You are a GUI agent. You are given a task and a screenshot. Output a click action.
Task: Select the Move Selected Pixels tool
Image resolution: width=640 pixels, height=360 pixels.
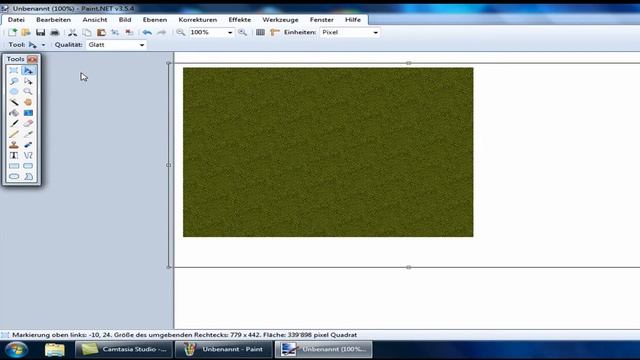click(28, 71)
